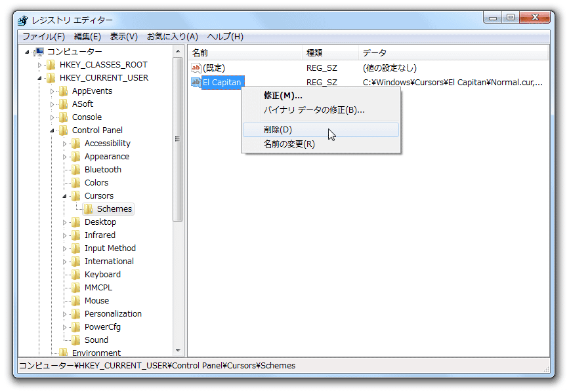The width and height of the screenshot is (569, 392).
Task: Open the ヘルプ(H) menu
Action: coord(225,37)
